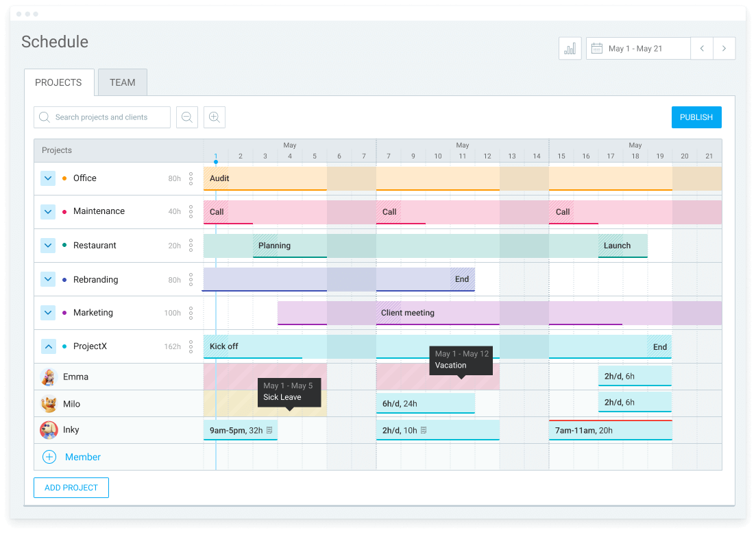
Task: Open the statistics chart view icon
Action: [570, 48]
